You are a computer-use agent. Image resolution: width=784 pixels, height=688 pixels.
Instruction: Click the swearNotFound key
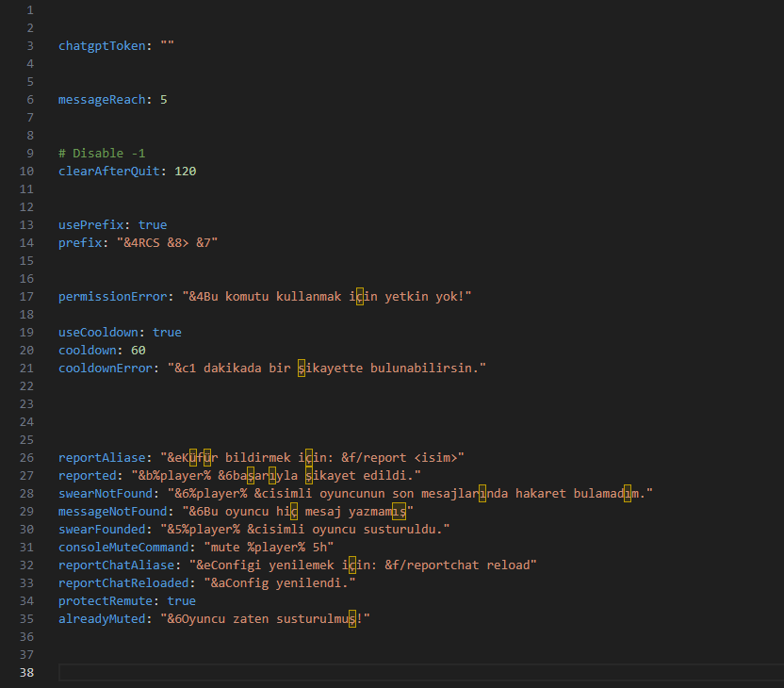(106, 494)
